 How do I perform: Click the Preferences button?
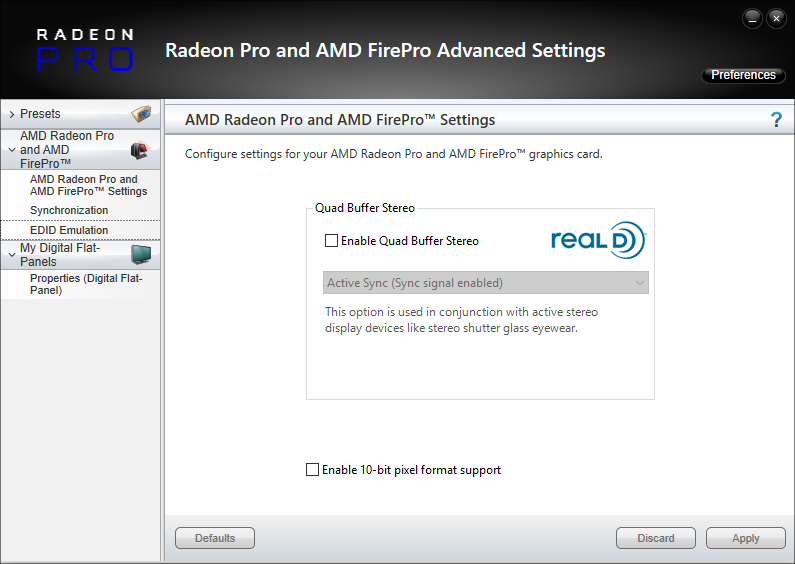[743, 75]
